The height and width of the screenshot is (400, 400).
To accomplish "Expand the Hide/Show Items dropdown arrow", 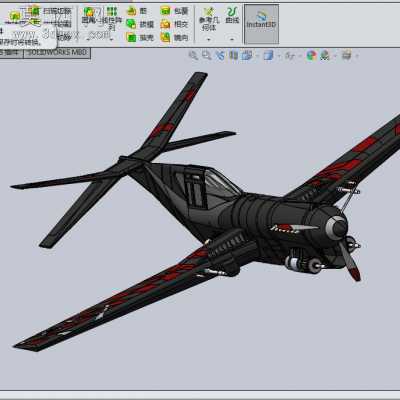I will (300, 56).
